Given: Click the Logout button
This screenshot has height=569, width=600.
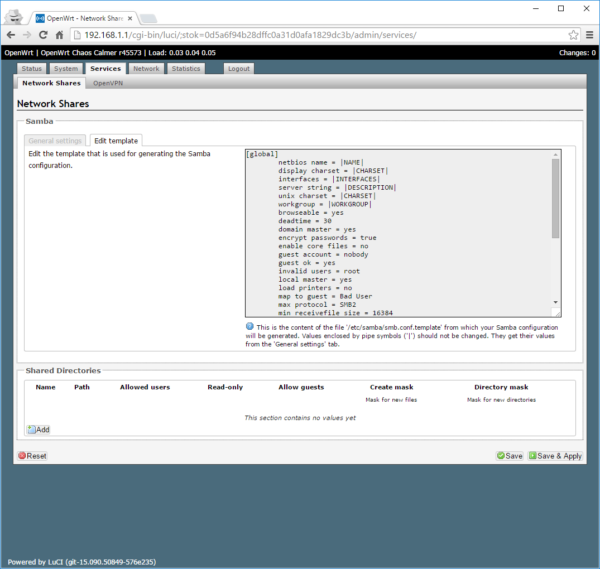Looking at the screenshot, I should [238, 69].
